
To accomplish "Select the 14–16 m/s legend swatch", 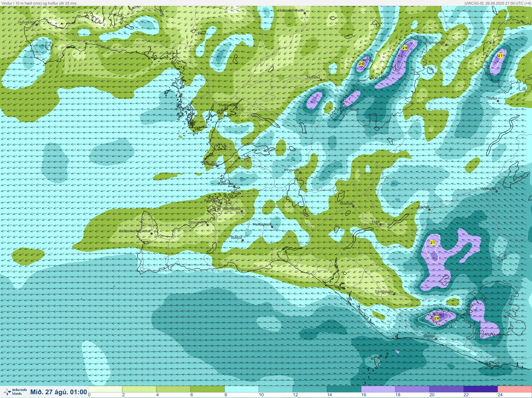I will pos(344,389).
